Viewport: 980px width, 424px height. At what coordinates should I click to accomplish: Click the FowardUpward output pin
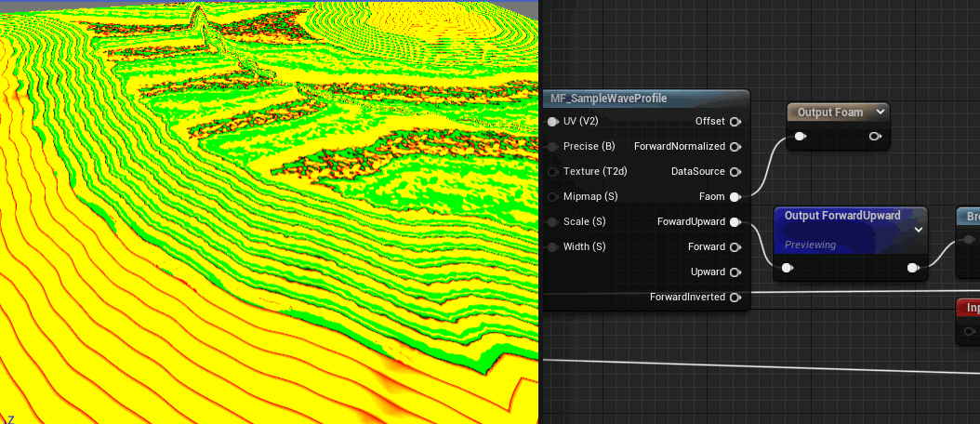(735, 221)
